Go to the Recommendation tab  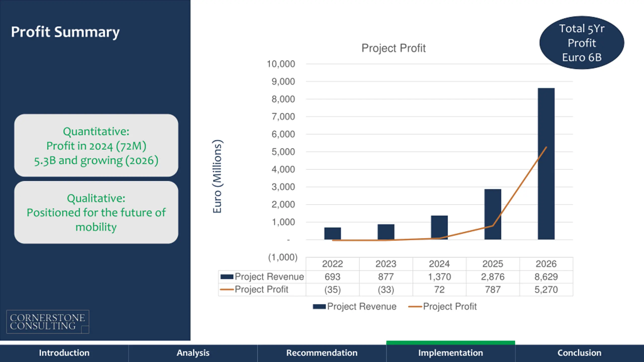tap(322, 353)
